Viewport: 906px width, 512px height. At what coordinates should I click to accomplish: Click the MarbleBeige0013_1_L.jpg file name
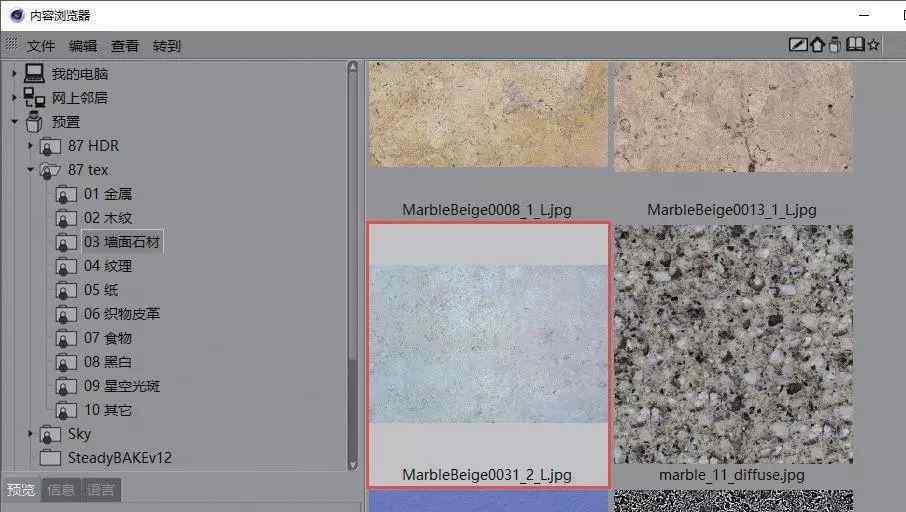click(732, 210)
